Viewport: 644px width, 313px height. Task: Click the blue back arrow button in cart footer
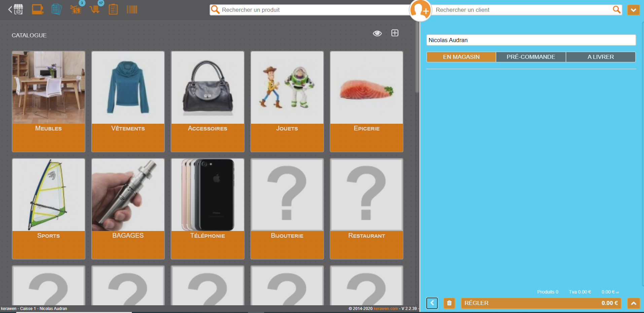(x=432, y=303)
